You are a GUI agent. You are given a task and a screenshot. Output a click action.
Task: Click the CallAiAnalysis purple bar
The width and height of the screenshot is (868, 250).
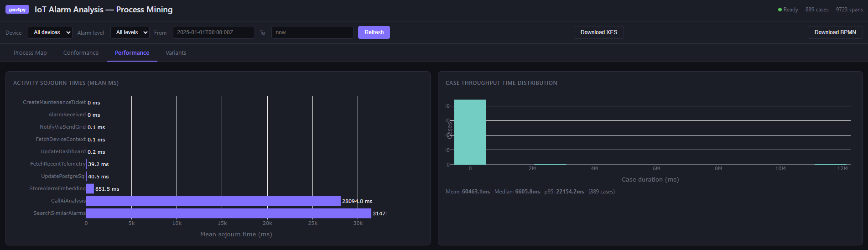213,201
